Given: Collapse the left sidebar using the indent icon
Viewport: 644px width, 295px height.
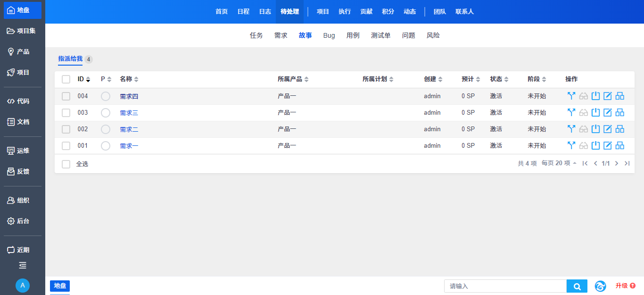Looking at the screenshot, I should [x=23, y=265].
